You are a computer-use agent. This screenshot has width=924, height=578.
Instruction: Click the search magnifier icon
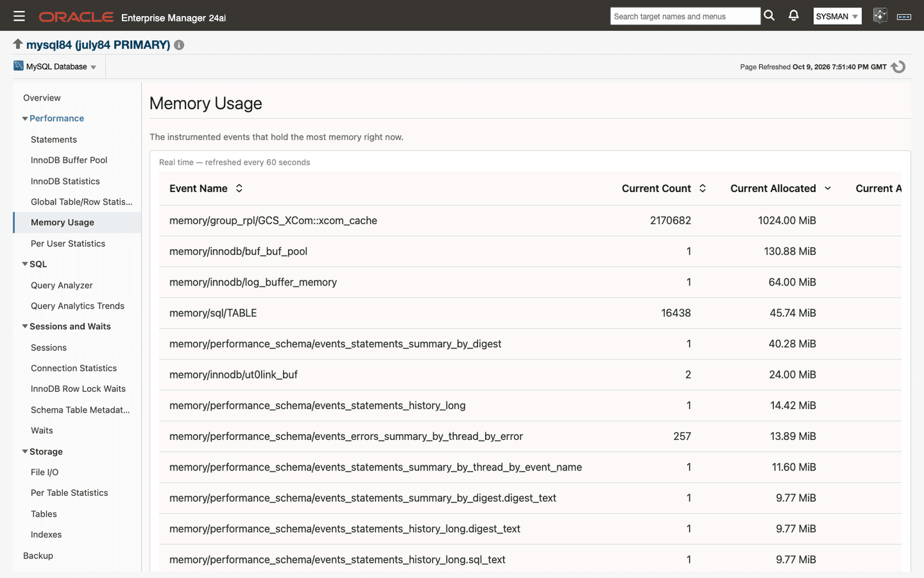coord(769,16)
